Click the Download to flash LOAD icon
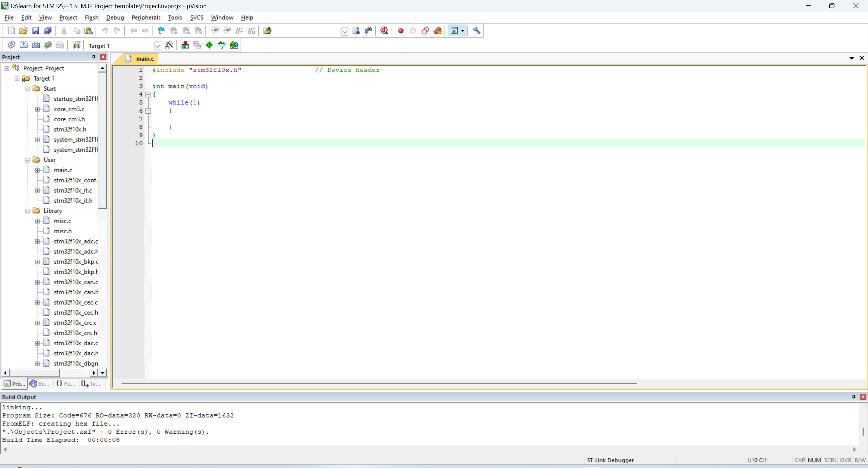 click(76, 45)
